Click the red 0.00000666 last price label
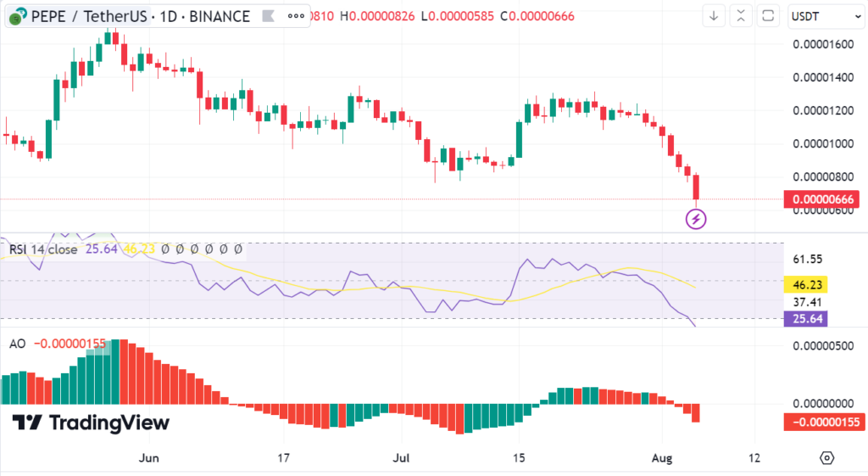 [x=821, y=199]
